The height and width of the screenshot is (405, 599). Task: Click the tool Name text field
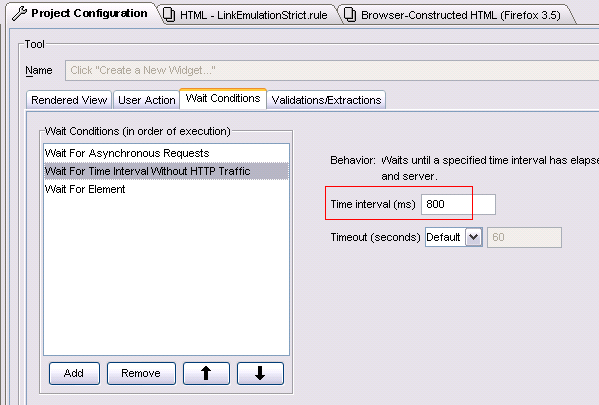[332, 70]
